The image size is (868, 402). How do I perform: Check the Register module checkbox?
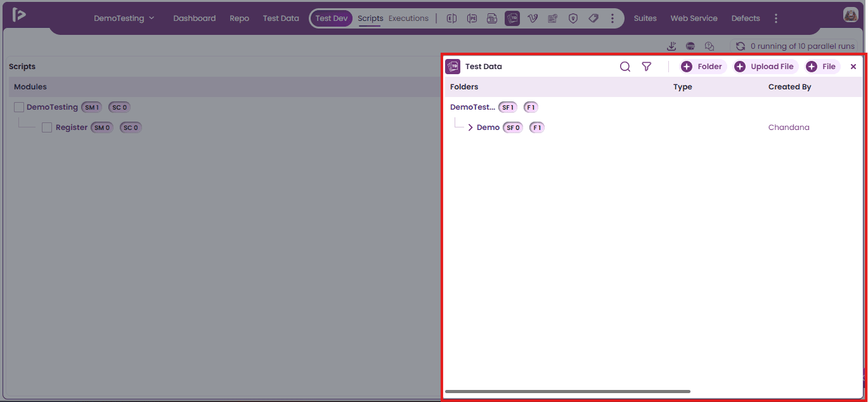47,127
